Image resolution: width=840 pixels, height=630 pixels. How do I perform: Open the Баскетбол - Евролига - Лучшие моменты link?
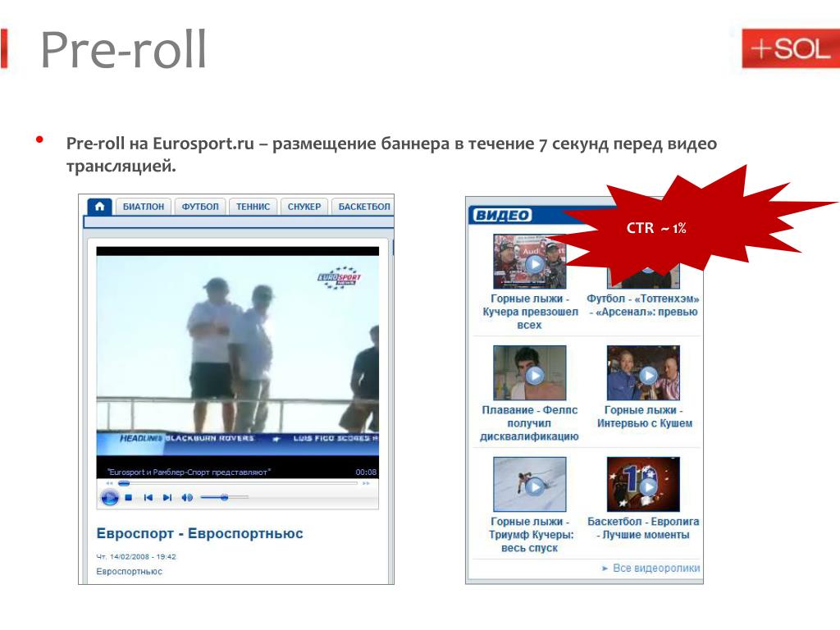tap(643, 528)
